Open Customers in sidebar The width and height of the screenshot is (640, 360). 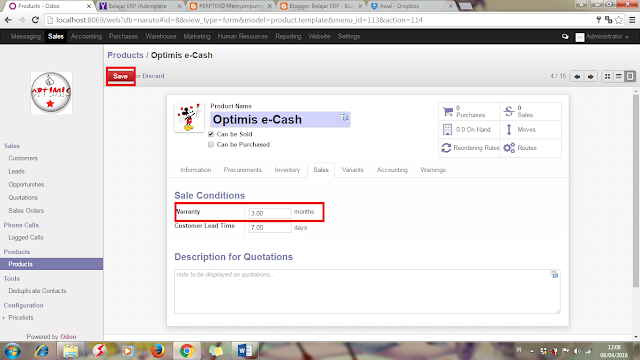tap(23, 158)
